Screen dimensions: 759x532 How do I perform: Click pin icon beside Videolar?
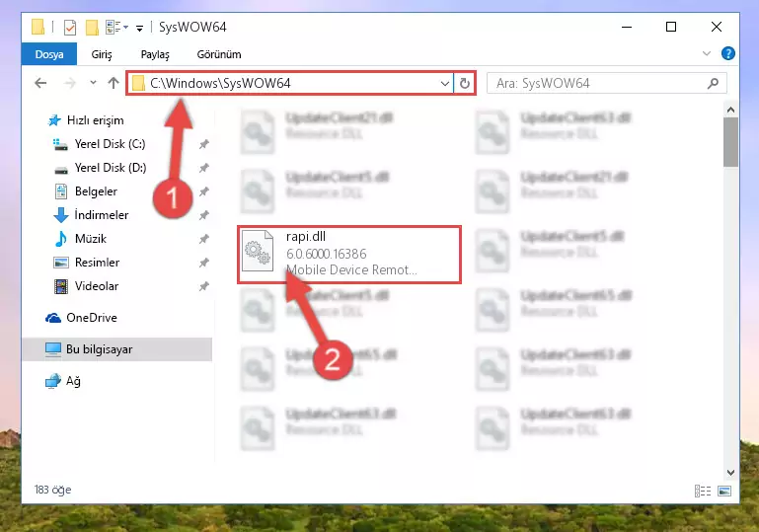coord(203,286)
